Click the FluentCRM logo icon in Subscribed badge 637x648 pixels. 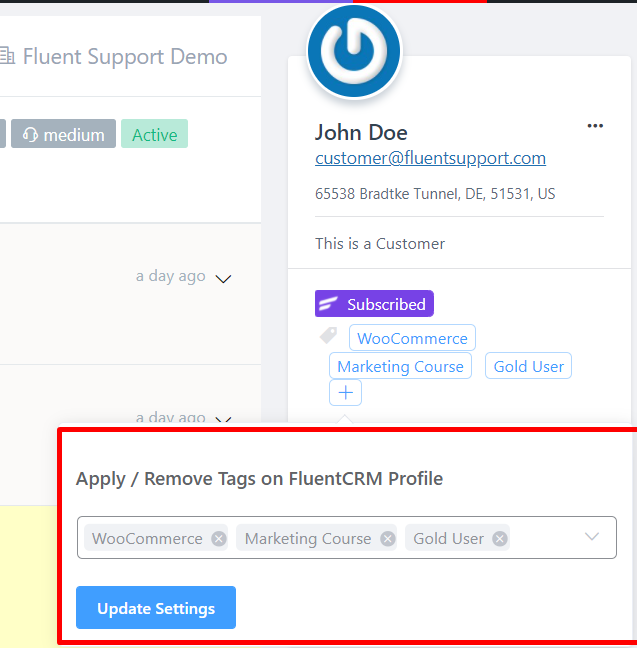click(328, 303)
